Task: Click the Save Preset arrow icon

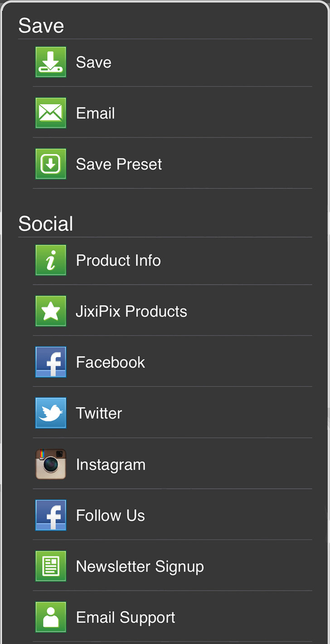Action: tap(51, 164)
